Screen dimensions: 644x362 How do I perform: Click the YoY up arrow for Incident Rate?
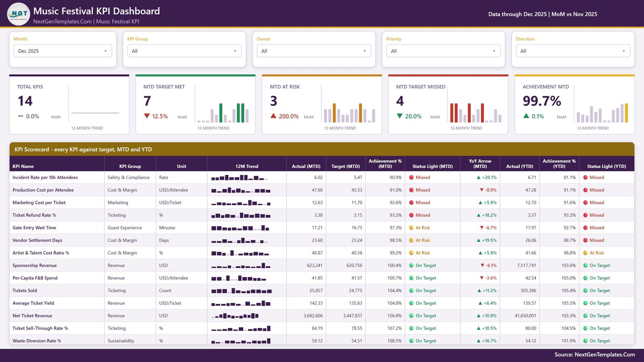[479, 177]
